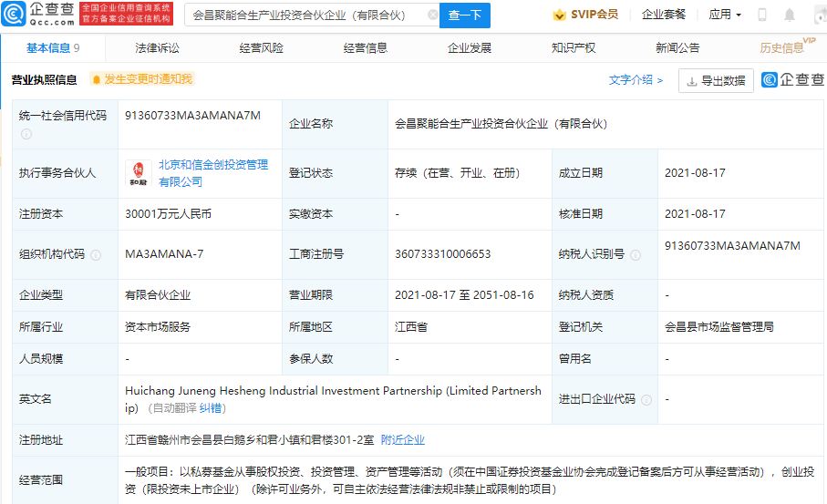
Task: Click 纠错 link beside English name
Action: click(211, 408)
